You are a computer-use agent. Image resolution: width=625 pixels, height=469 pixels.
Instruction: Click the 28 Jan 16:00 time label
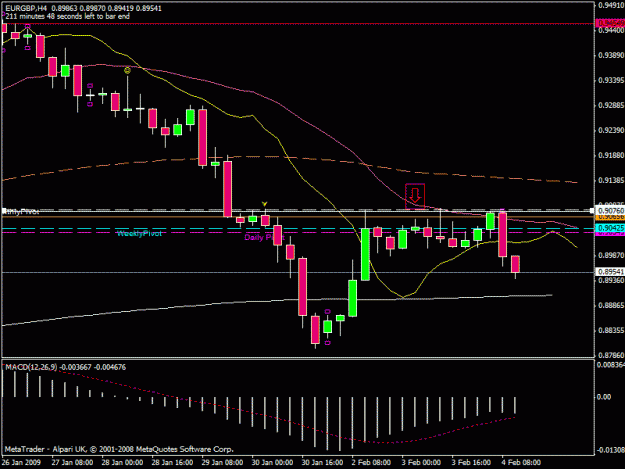(172, 463)
